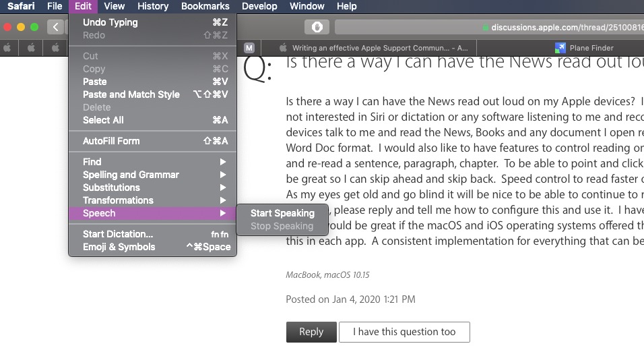Open the first pinned Apple logo tab
Screen dimensions: 644x350
(x=8, y=48)
